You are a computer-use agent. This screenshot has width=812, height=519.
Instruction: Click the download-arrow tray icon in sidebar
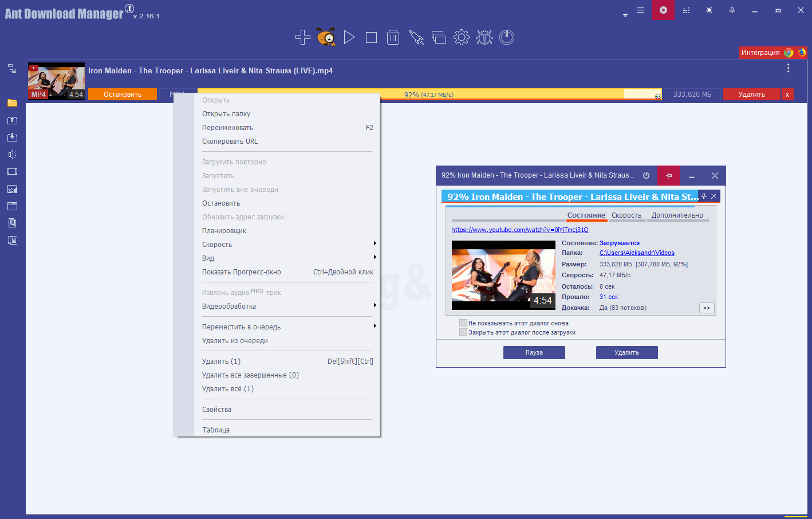tap(12, 137)
